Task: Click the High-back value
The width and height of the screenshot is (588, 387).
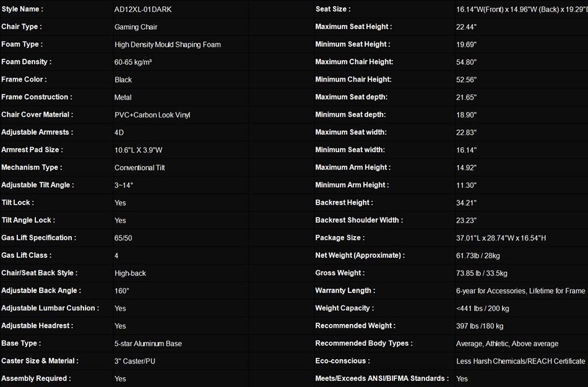Action: click(x=130, y=273)
